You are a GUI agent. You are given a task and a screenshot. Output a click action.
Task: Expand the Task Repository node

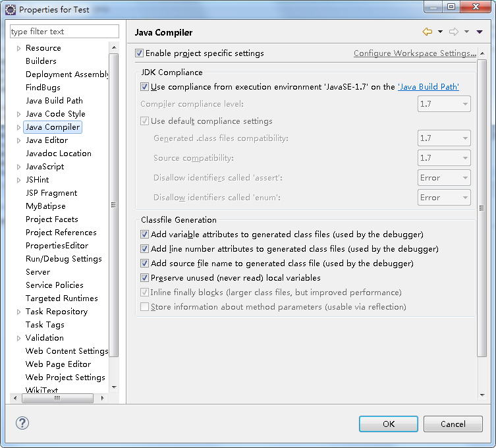[x=18, y=312]
